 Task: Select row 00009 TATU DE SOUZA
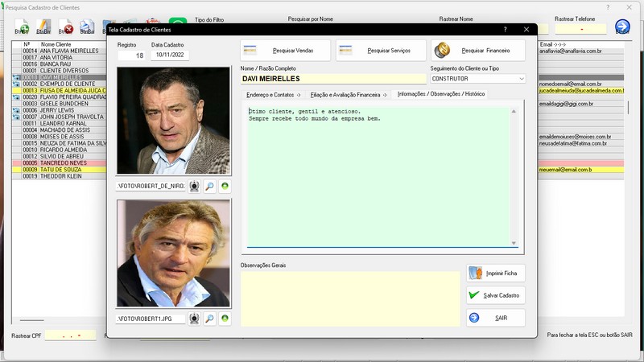(x=60, y=170)
